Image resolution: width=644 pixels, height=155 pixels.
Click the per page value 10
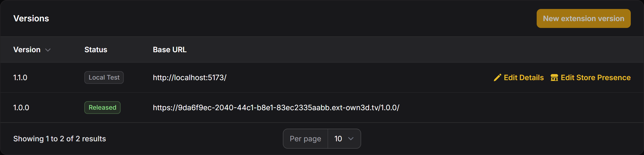coord(338,139)
